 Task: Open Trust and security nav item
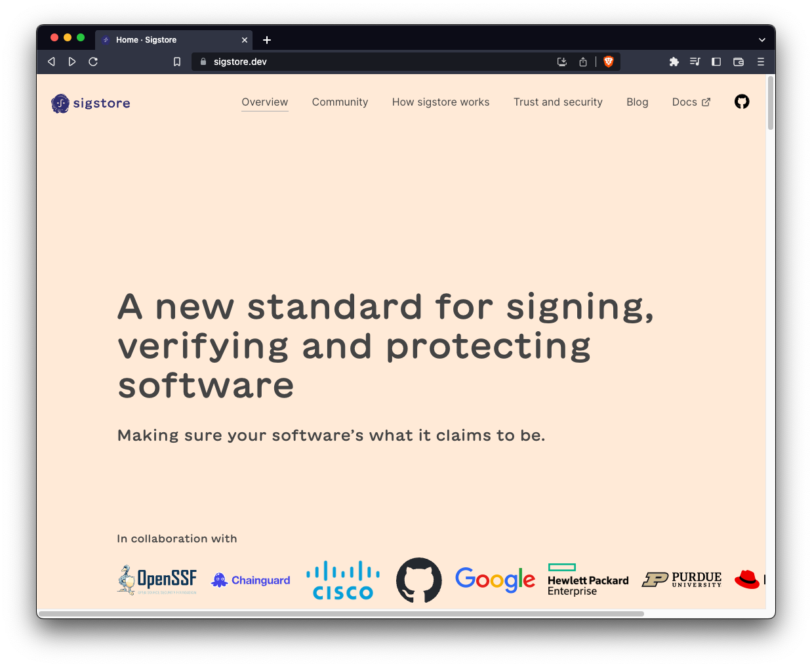tap(558, 102)
